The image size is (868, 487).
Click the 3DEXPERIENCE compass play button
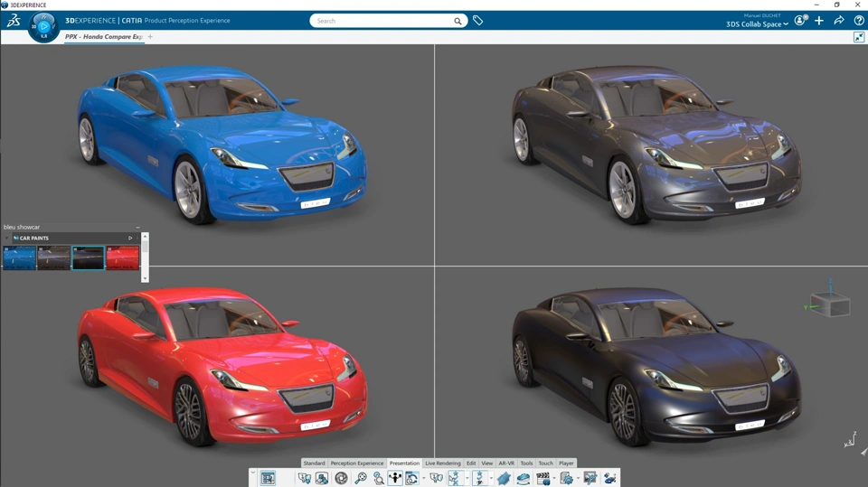coord(43,26)
